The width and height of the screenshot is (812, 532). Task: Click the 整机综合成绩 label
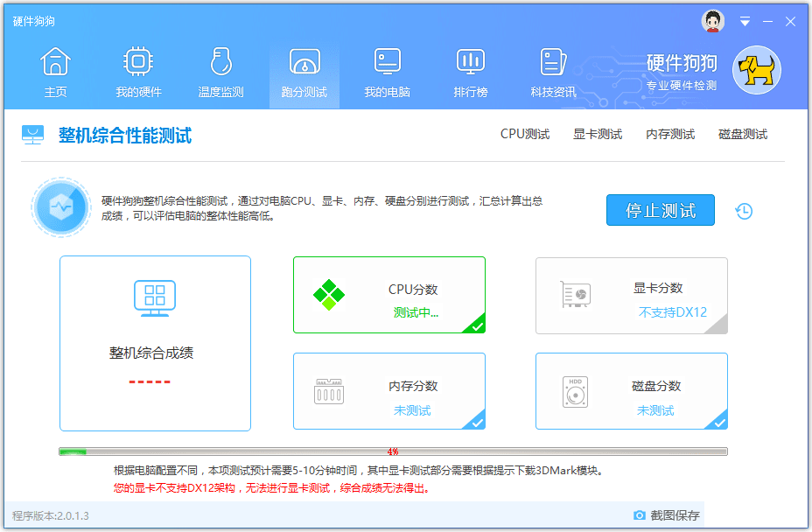151,353
